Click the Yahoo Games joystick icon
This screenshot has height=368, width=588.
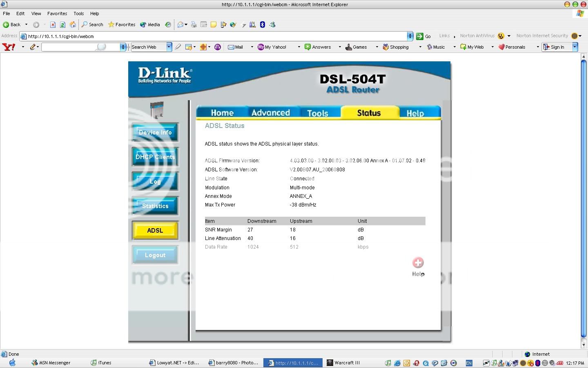(x=348, y=47)
